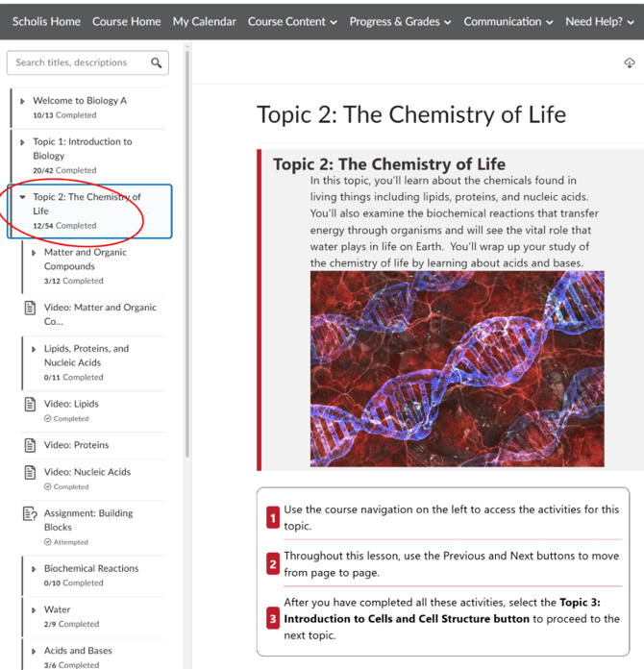Expand the Biochemical Reactions section arrow
The width and height of the screenshot is (644, 670).
(x=34, y=569)
